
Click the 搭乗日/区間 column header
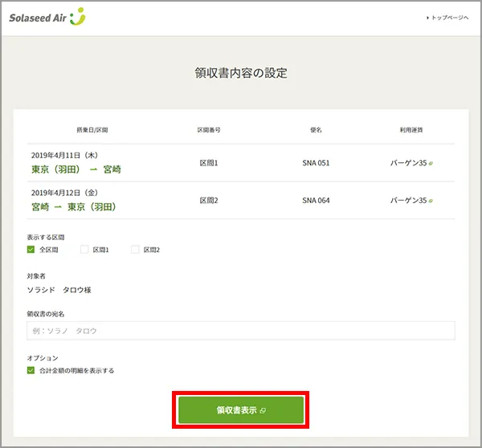coord(92,129)
